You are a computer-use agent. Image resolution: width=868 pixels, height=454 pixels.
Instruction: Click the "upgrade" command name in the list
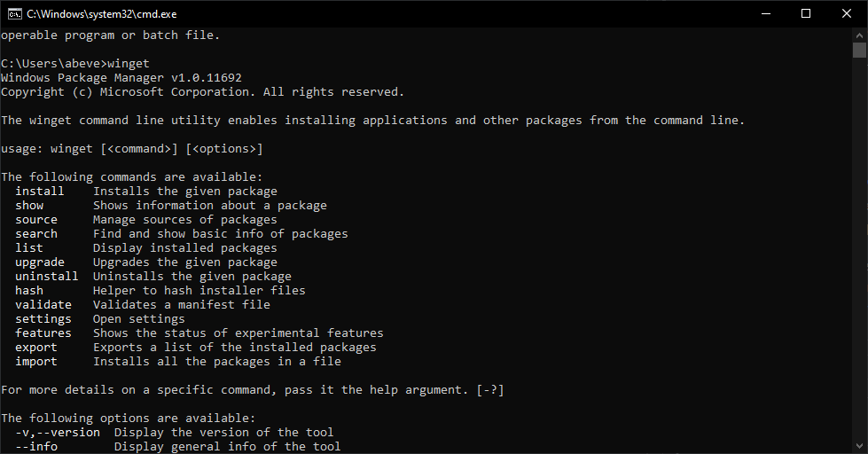click(40, 262)
